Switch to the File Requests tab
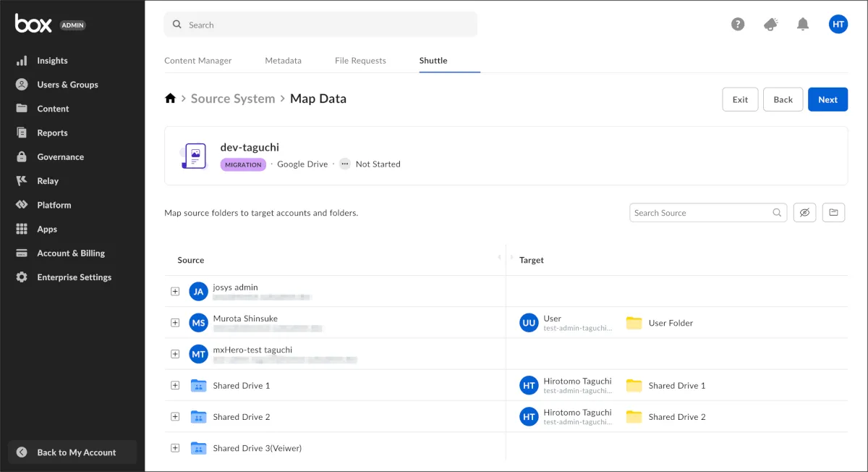The width and height of the screenshot is (868, 472). click(360, 61)
